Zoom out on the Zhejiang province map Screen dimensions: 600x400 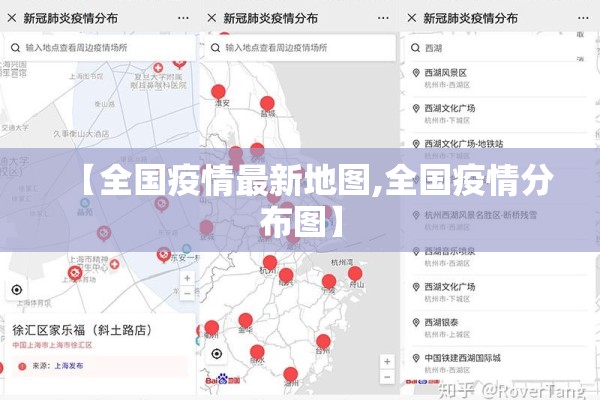(x=387, y=377)
